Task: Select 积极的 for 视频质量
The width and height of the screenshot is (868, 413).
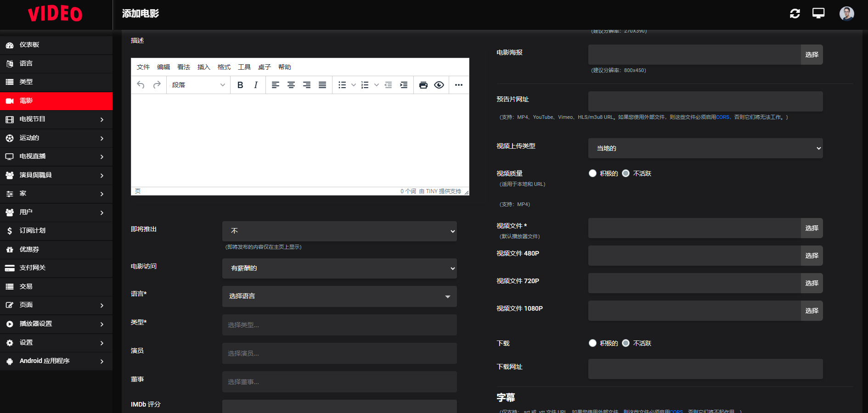Action: 592,173
